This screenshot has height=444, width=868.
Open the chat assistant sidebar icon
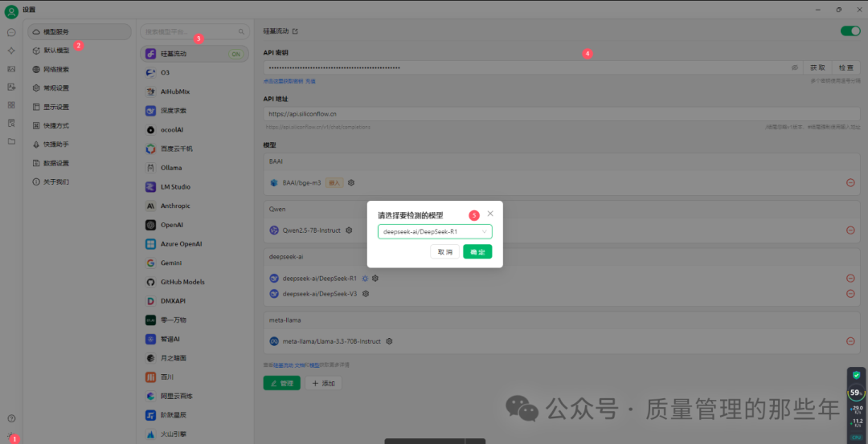coord(11,32)
